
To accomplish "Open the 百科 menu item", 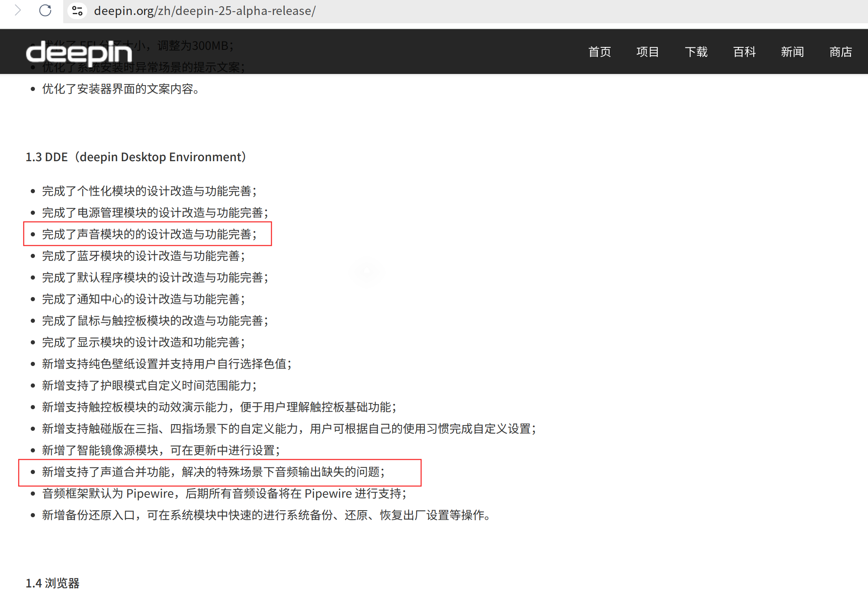I will [x=744, y=52].
